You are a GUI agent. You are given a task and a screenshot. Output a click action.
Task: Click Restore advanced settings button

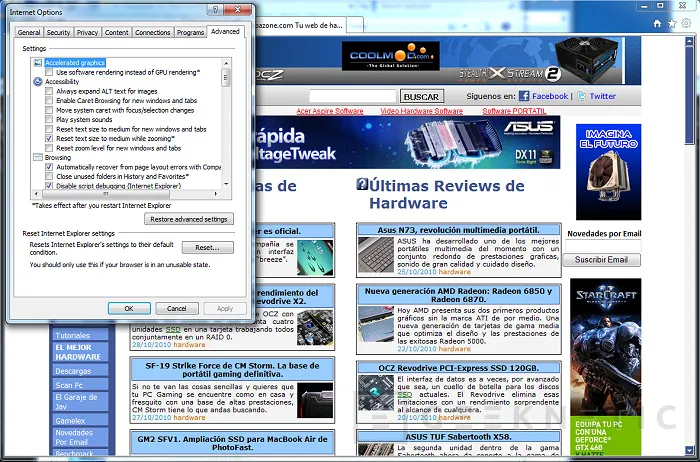(x=189, y=219)
